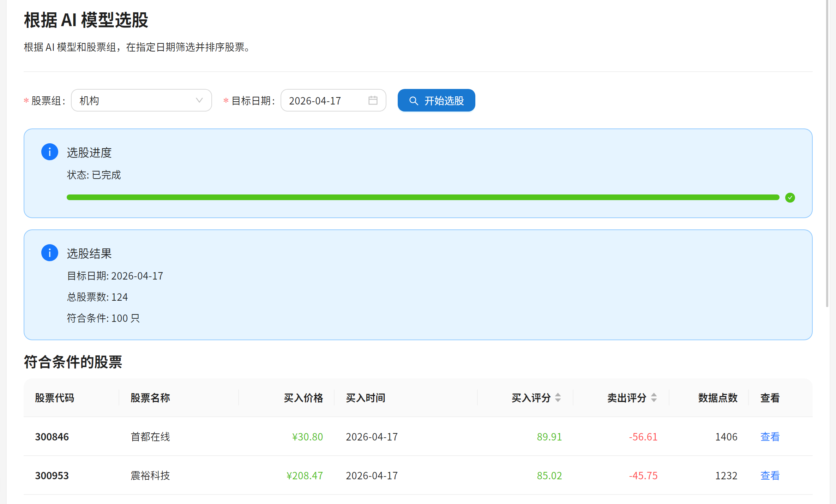Click sort arrows on 买入评分 column
836x504 pixels.
558,398
